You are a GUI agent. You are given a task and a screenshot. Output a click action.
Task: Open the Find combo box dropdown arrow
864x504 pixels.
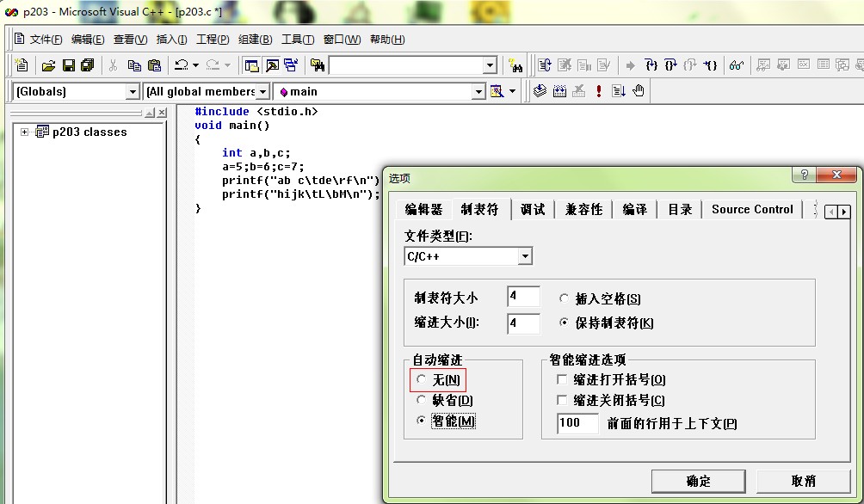[491, 65]
